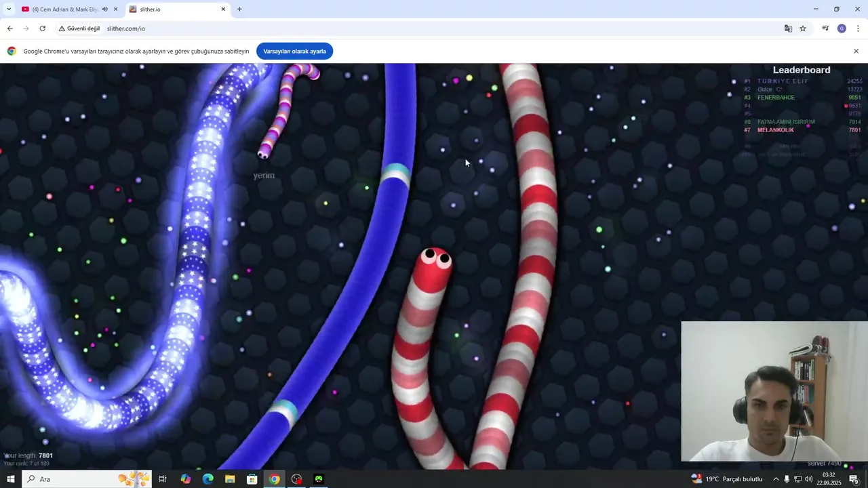Screen dimensions: 868x488
Task: Open the notification center icon
Action: 854,479
